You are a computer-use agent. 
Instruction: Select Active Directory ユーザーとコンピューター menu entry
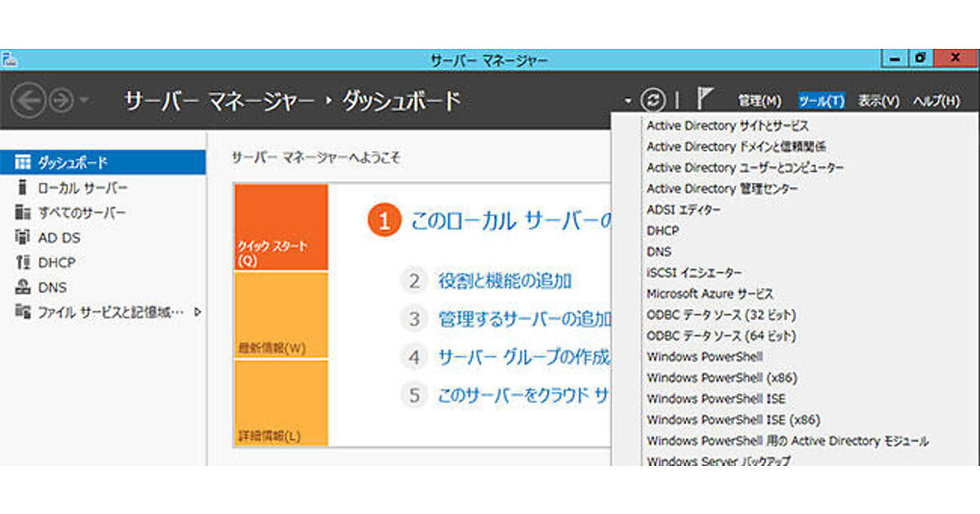click(x=745, y=167)
